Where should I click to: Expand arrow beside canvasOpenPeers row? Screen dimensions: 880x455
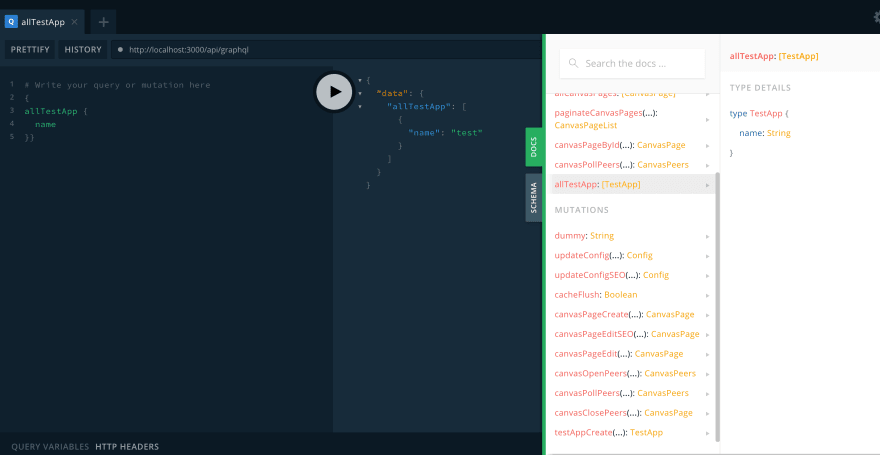[708, 374]
